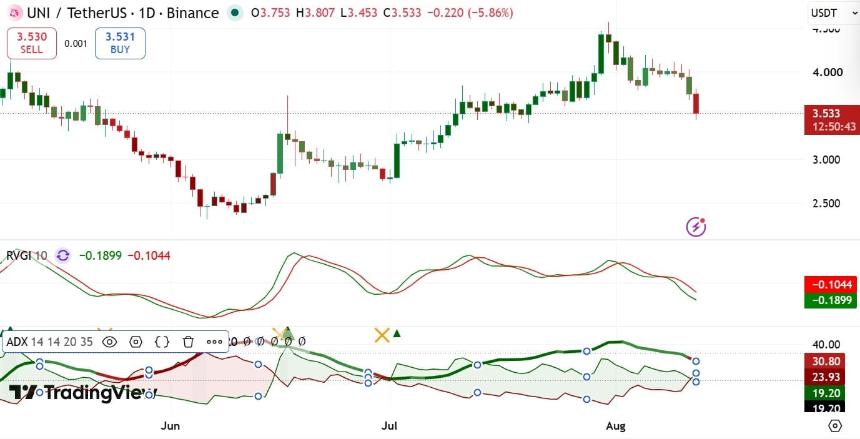Click the orange X signal marker
Image resolution: width=860 pixels, height=439 pixels.
[382, 335]
